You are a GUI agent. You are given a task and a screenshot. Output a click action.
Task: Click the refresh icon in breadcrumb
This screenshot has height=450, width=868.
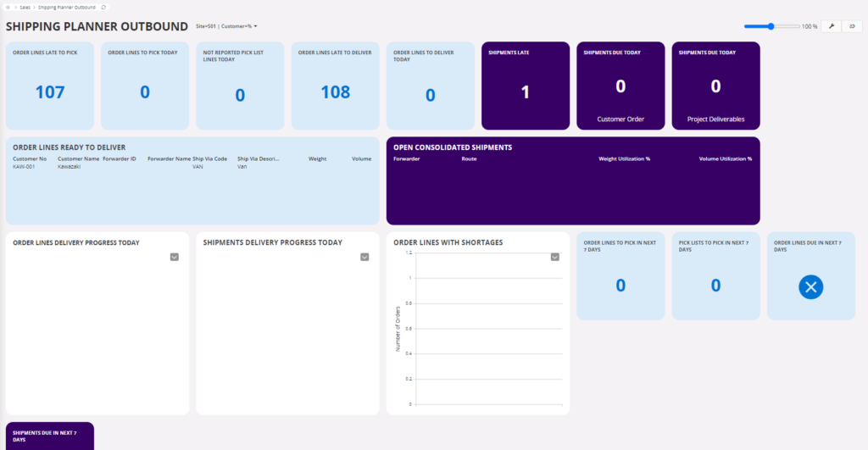click(103, 7)
